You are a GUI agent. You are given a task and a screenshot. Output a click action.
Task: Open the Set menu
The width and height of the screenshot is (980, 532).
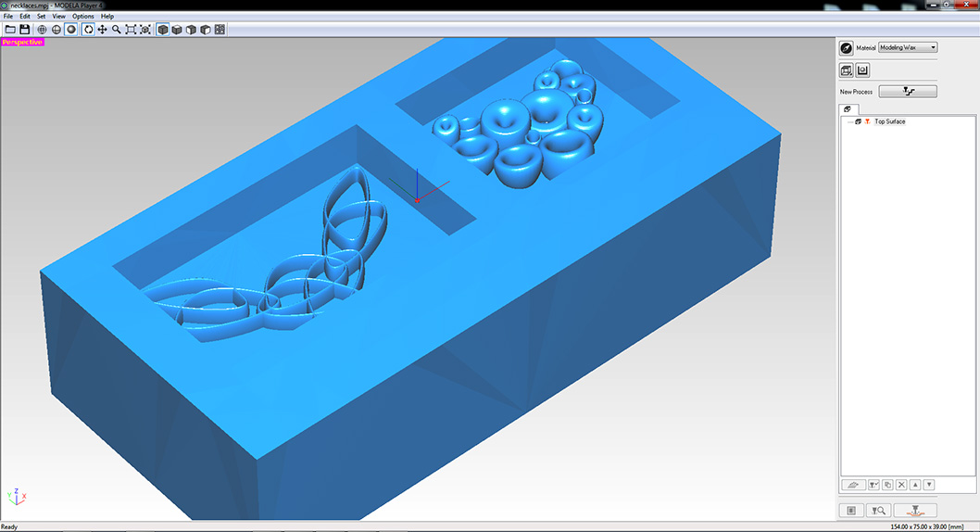pyautogui.click(x=42, y=17)
